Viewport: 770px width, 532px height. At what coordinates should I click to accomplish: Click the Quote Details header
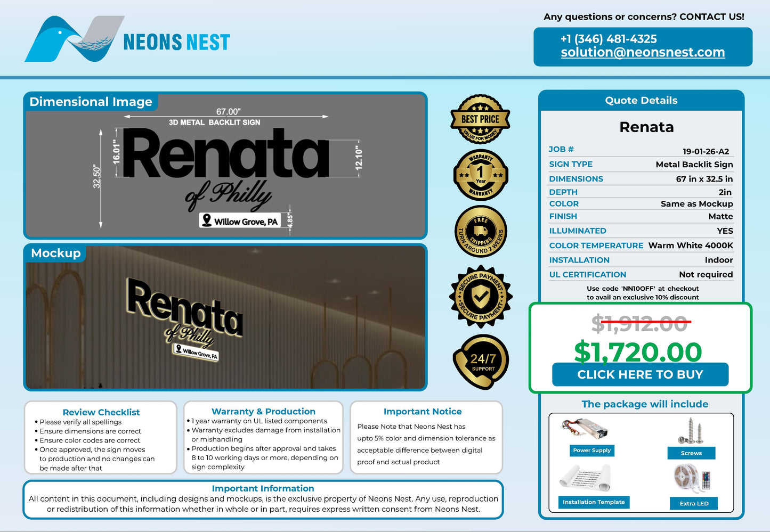[x=641, y=100]
